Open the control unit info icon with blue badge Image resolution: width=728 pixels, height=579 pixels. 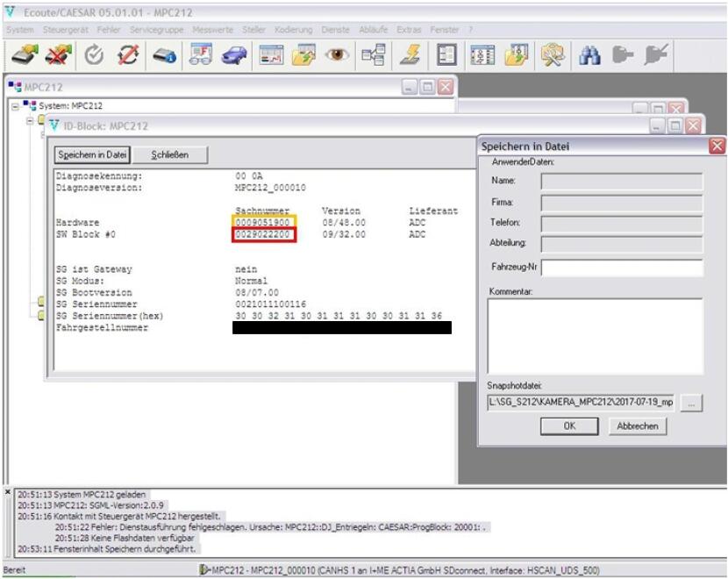click(x=164, y=56)
